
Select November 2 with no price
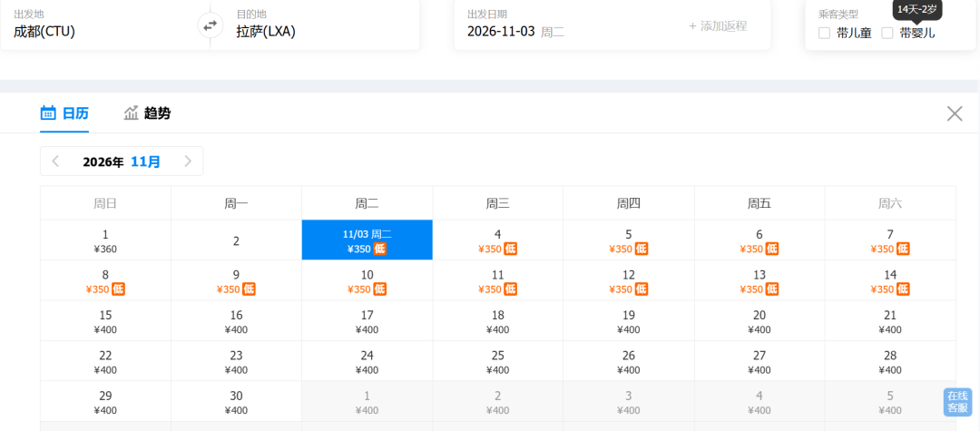coord(236,240)
